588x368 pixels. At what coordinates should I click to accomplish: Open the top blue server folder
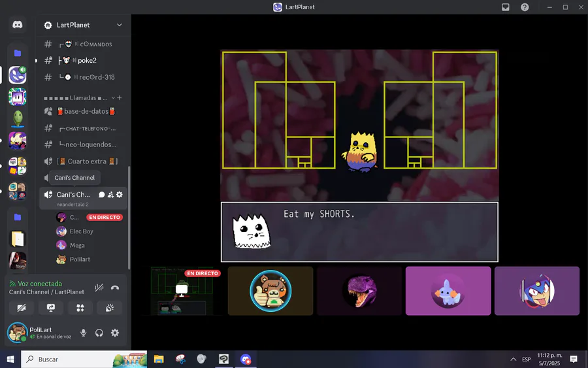pyautogui.click(x=17, y=53)
